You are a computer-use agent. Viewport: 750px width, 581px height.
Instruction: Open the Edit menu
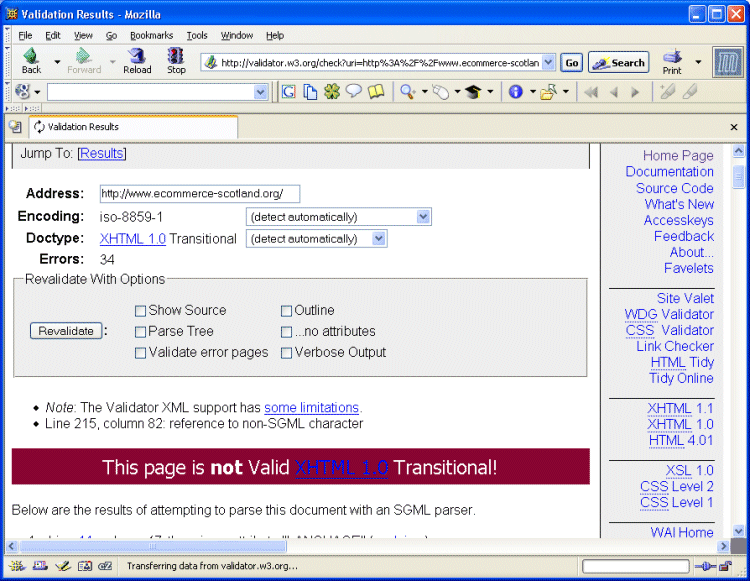pyautogui.click(x=53, y=35)
